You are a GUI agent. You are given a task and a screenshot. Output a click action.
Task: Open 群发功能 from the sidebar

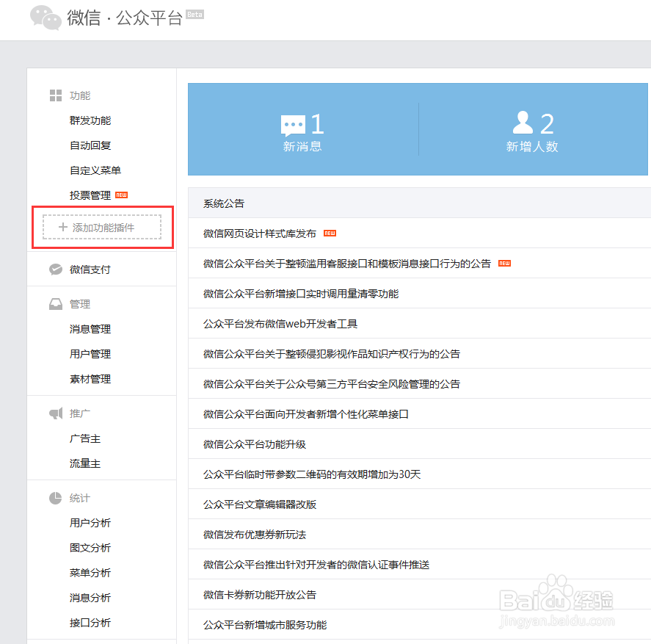(x=90, y=120)
